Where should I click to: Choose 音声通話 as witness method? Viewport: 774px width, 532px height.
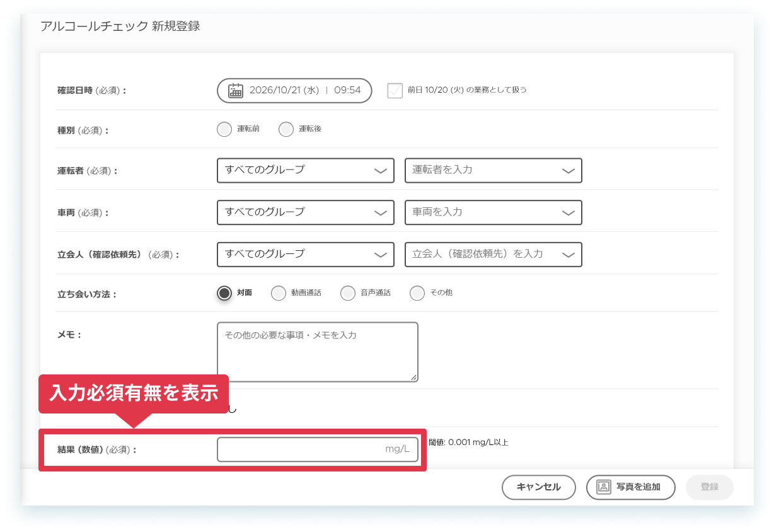click(348, 293)
